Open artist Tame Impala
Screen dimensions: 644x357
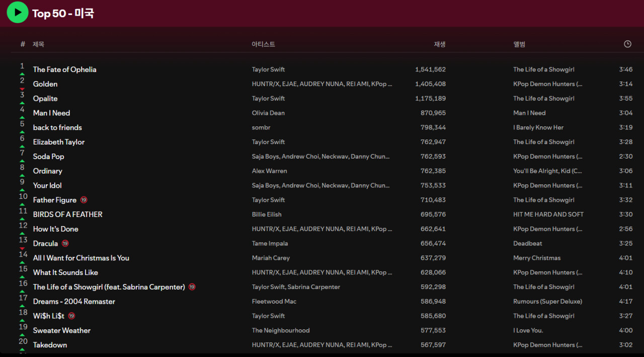270,243
